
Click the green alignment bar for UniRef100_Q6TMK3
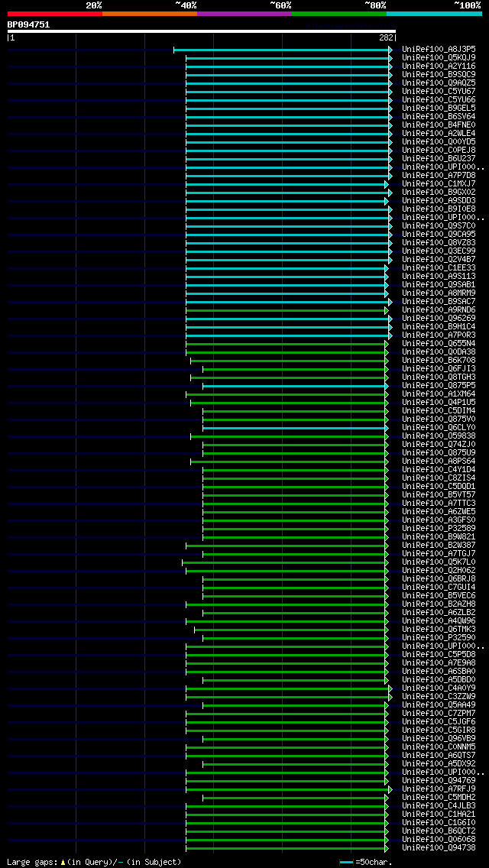point(290,630)
